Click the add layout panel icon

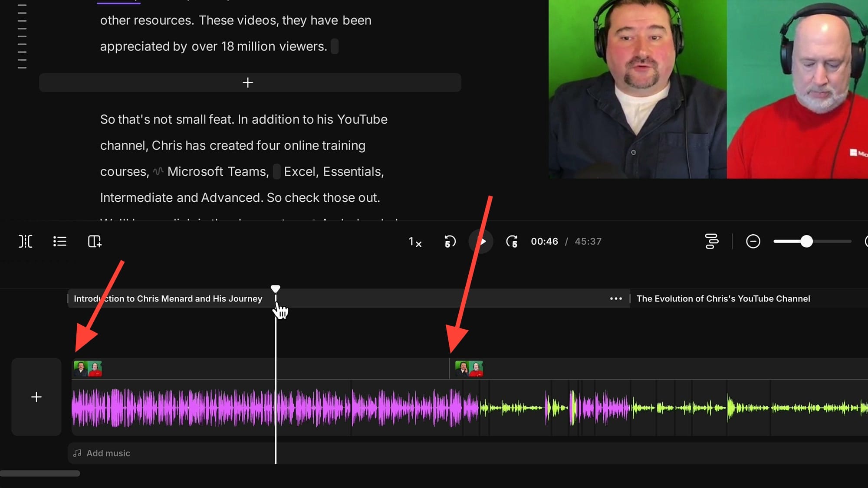[95, 241]
